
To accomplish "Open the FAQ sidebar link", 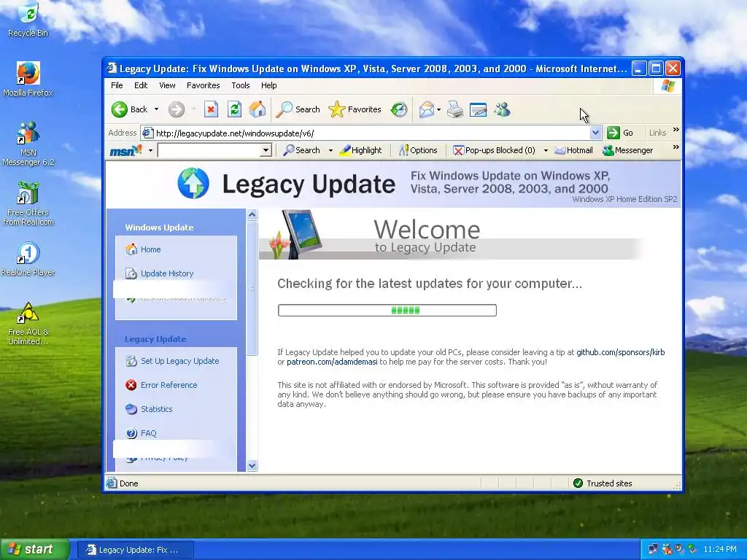I will pos(148,433).
